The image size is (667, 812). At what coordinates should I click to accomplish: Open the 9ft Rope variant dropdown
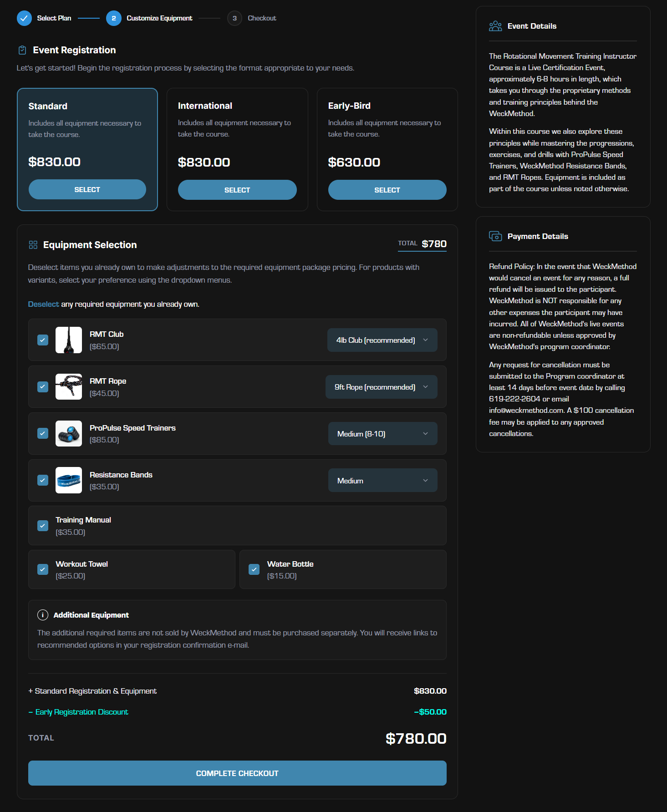[382, 387]
